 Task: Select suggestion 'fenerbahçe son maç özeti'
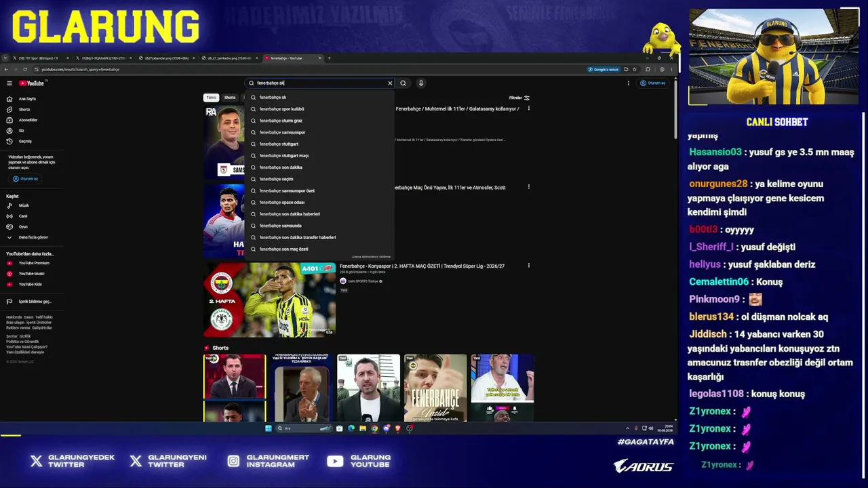[x=319, y=249]
